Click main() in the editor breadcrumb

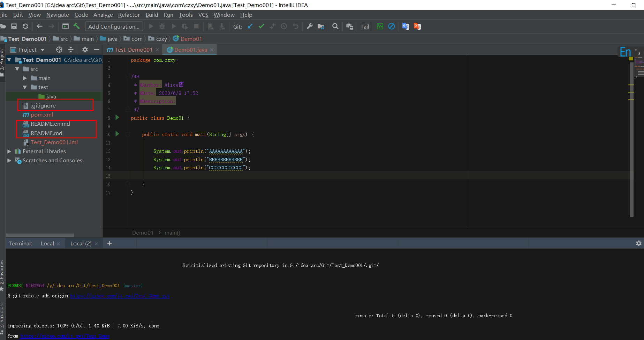[x=172, y=232]
